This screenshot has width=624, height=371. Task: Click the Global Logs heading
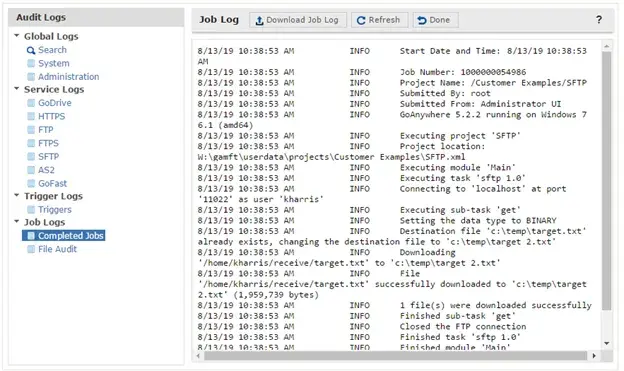(x=51, y=36)
